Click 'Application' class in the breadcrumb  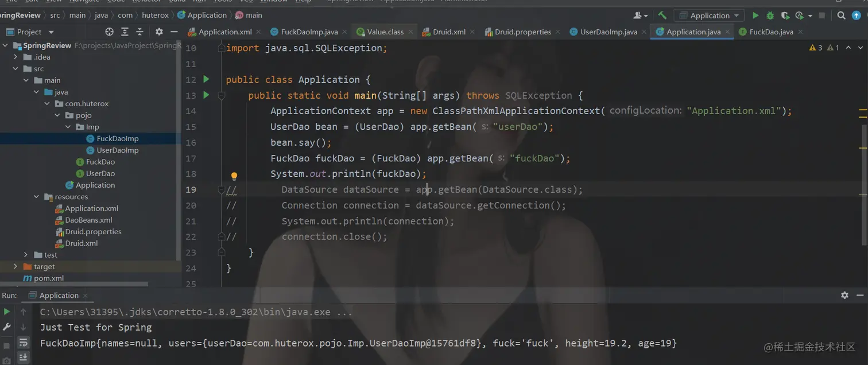[202, 15]
